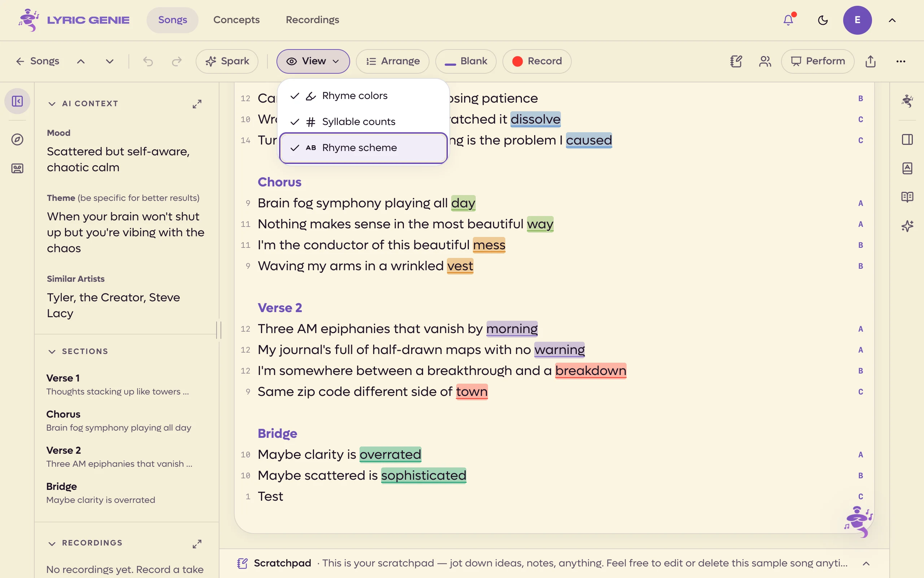The image size is (924, 578).
Task: Start recording with Record button
Action: click(x=537, y=61)
